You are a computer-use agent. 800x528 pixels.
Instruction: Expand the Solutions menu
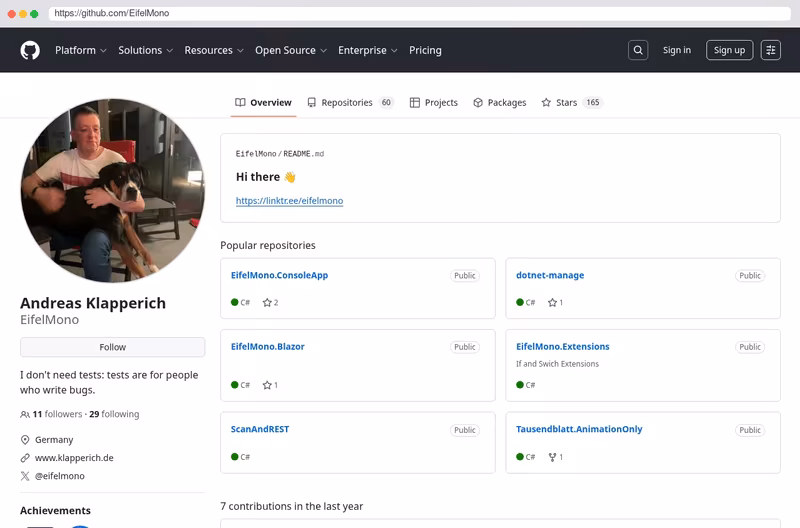click(x=145, y=50)
